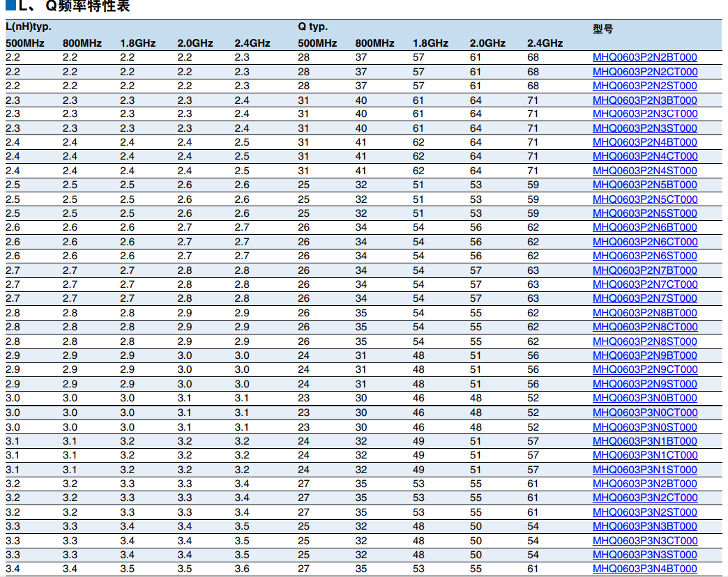Go to the MHQ0603P3N2BT000 part link
The image size is (728, 577).
click(645, 484)
